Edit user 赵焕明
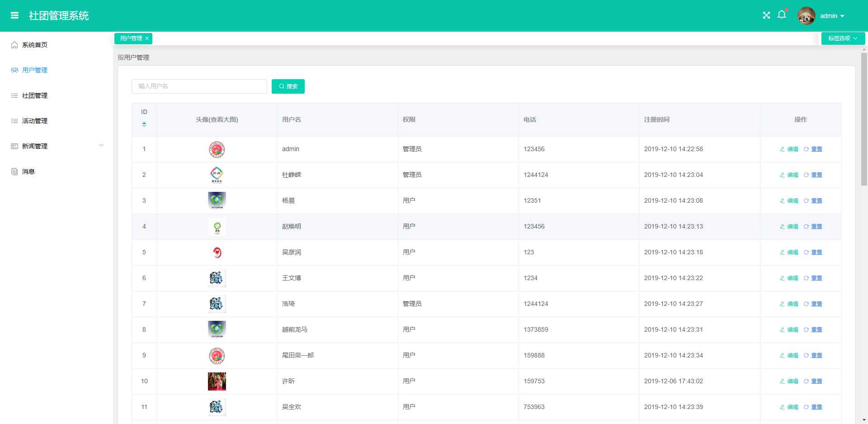Screen dimensions: 868x424 tap(789, 227)
